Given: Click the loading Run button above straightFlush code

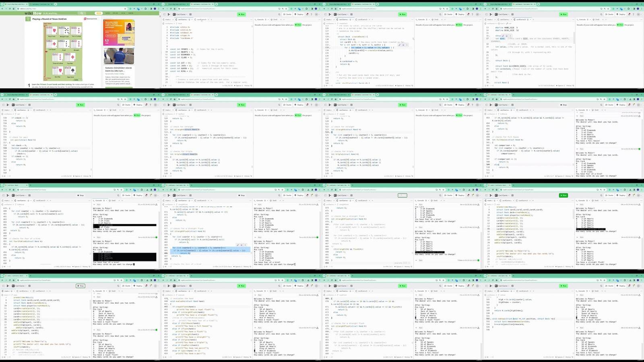Looking at the screenshot, I should pyautogui.click(x=402, y=195).
